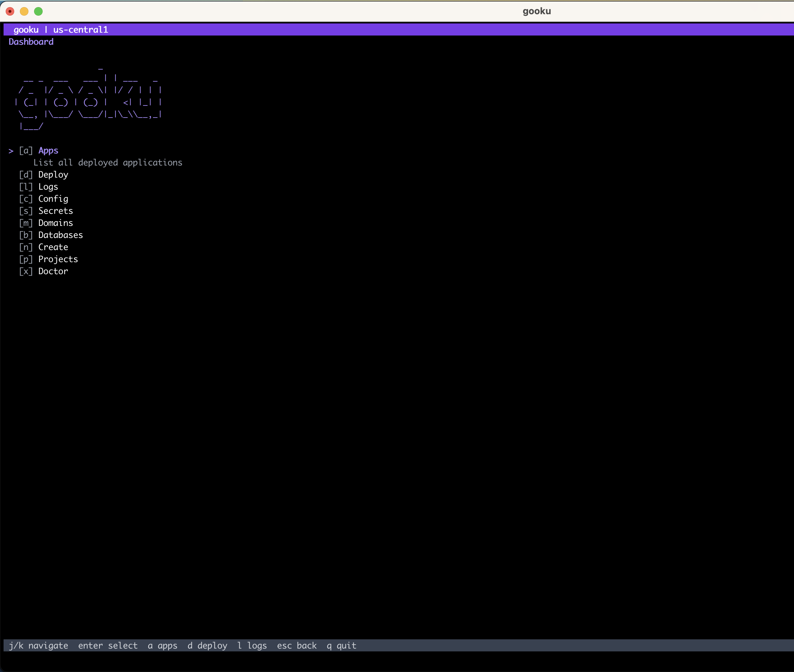Click the 'd deploy' shortcut hint

tap(207, 646)
